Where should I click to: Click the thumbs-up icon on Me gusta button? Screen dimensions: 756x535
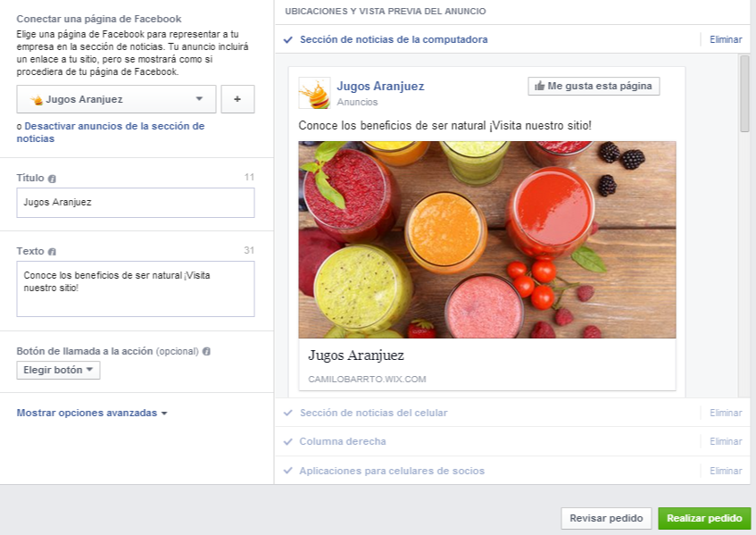[539, 86]
